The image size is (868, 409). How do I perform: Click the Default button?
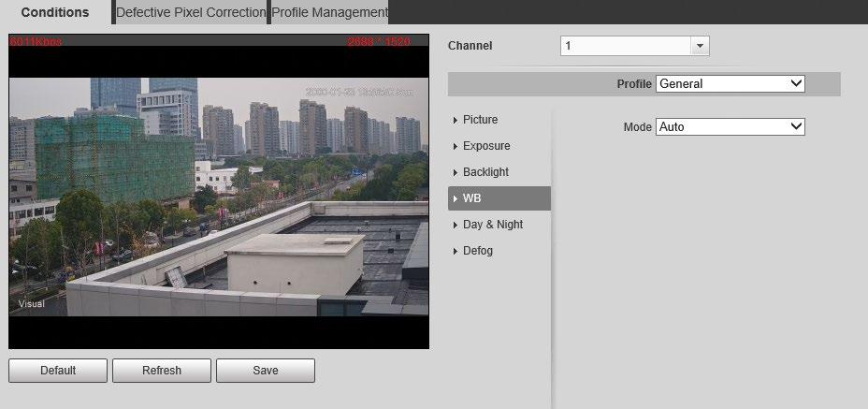(x=58, y=371)
